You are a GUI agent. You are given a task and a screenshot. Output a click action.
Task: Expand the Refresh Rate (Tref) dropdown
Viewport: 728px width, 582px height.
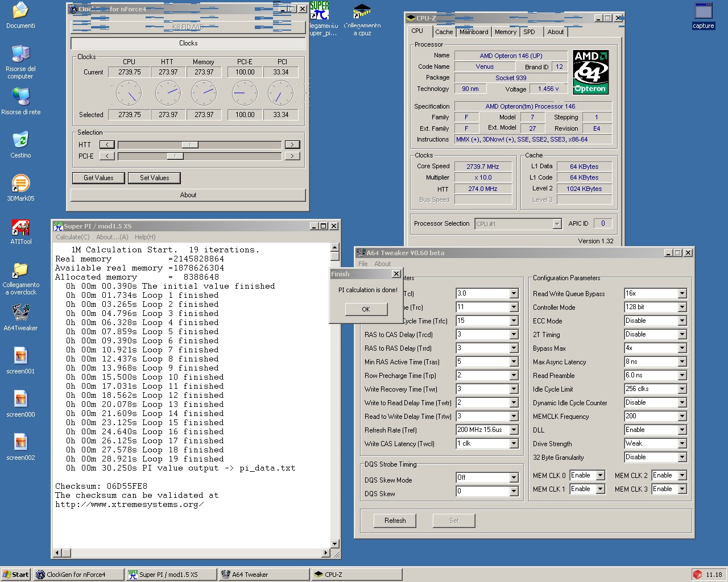(514, 430)
